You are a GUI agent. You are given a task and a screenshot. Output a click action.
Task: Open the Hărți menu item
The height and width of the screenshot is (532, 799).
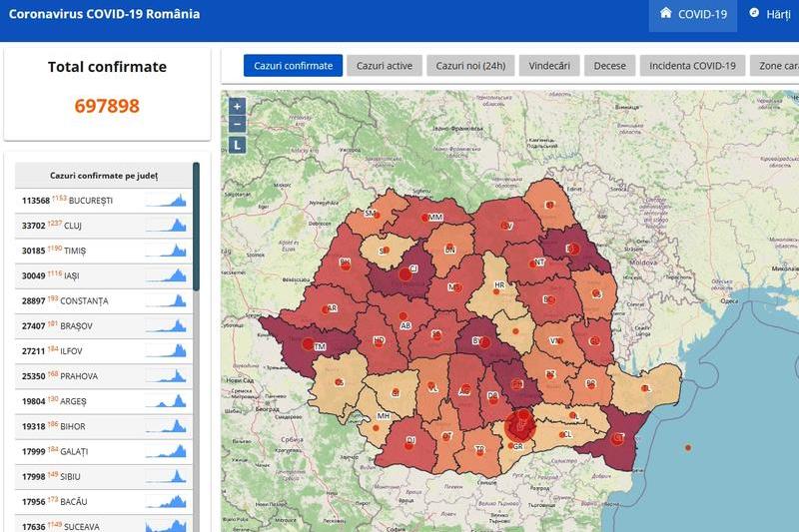770,15
